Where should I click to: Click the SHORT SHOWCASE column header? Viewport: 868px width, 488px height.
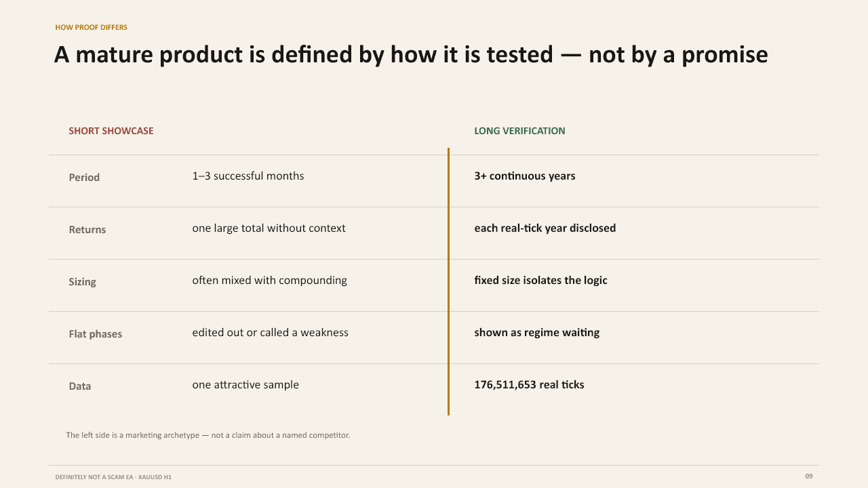[x=111, y=131]
